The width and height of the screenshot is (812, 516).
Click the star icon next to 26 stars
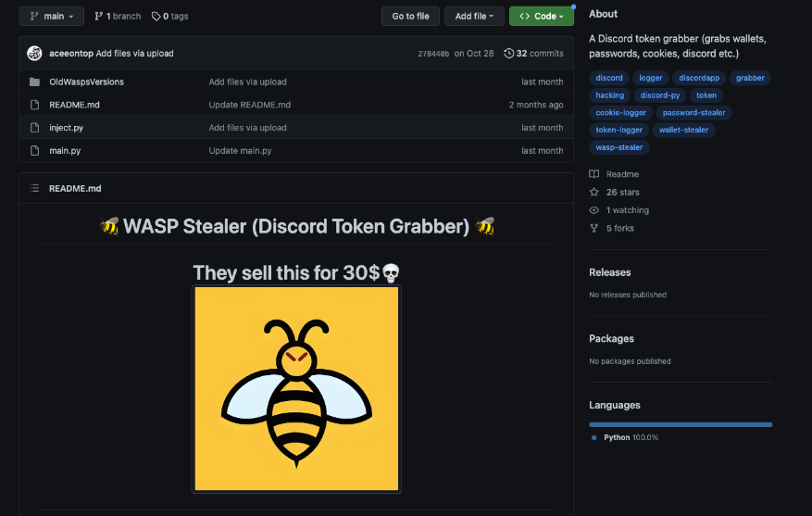(594, 192)
